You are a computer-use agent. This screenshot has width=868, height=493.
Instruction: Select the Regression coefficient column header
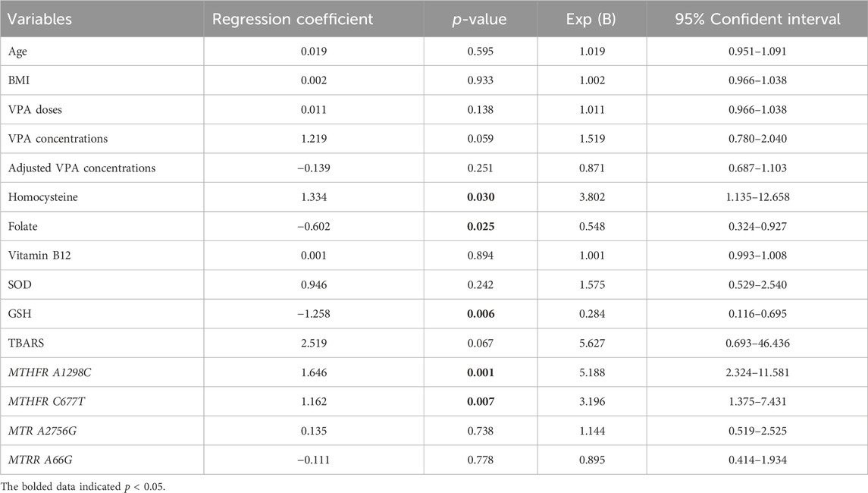[x=293, y=19]
